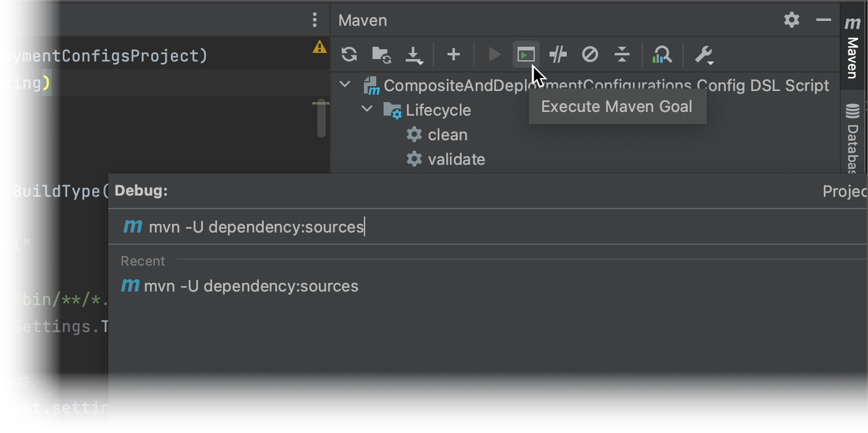Toggle Offline Mode in Maven toolbar
Screen dimensions: 868x433
tap(558, 55)
